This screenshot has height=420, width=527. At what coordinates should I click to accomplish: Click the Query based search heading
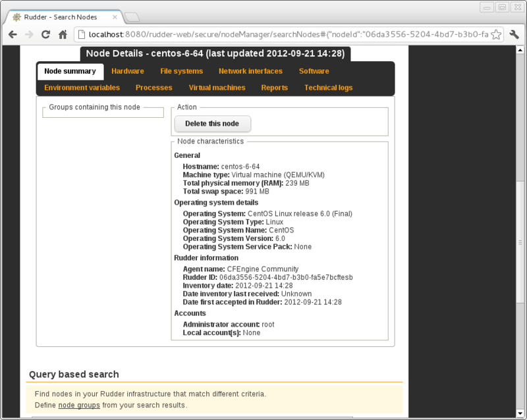tap(74, 375)
